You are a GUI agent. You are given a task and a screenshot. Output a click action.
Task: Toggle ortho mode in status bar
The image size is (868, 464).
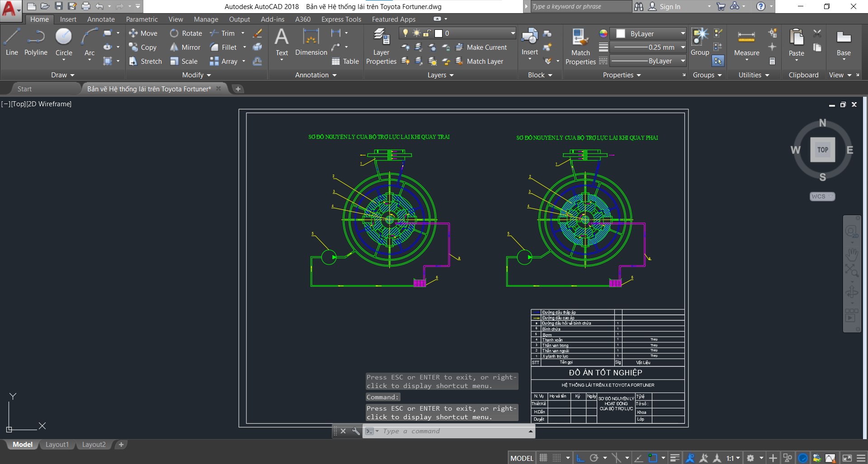pos(580,458)
